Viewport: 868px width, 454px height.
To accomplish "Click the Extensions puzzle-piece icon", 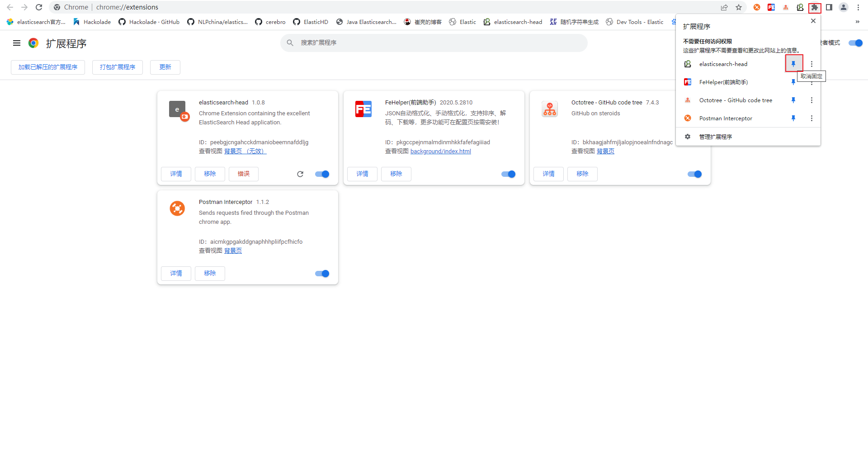I will coord(815,7).
